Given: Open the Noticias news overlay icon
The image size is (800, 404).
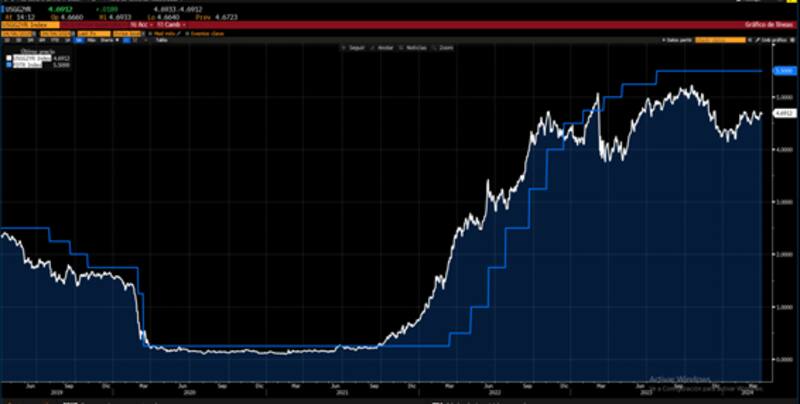Looking at the screenshot, I should click(x=401, y=47).
